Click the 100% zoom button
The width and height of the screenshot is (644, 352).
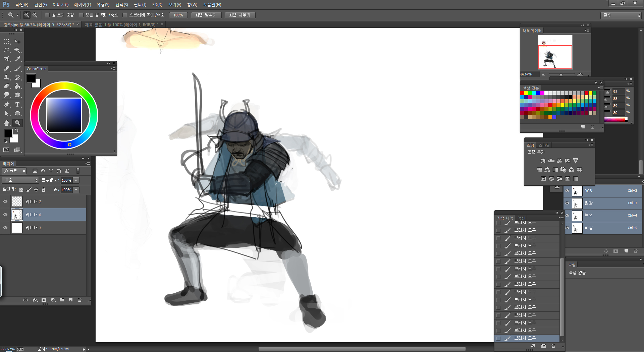178,15
